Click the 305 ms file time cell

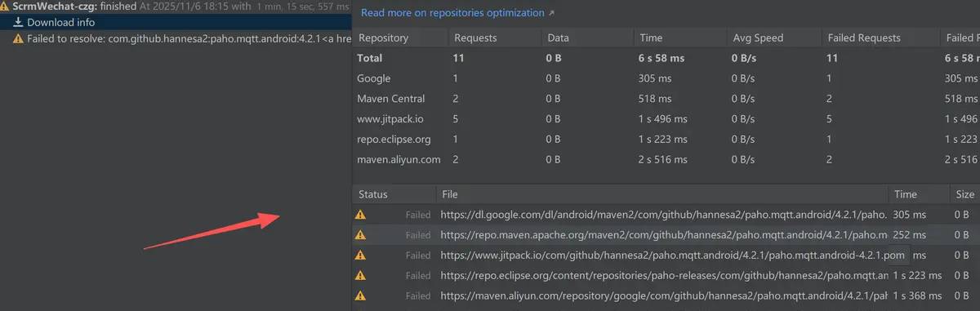pyautogui.click(x=910, y=215)
